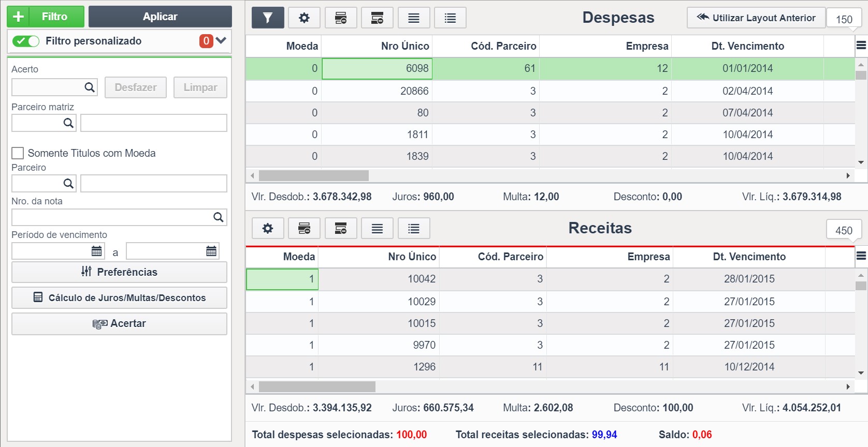The width and height of the screenshot is (868, 447).
Task: Open end date calendar for Período de vencimento
Action: point(211,251)
